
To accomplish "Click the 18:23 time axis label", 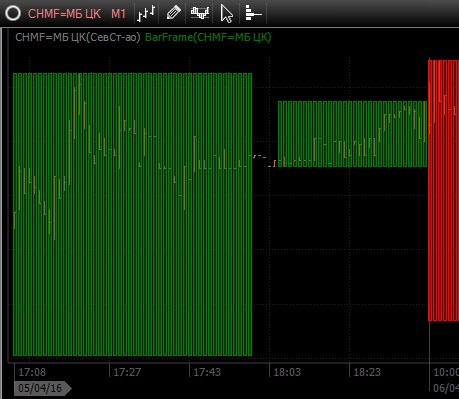I will (x=367, y=372).
